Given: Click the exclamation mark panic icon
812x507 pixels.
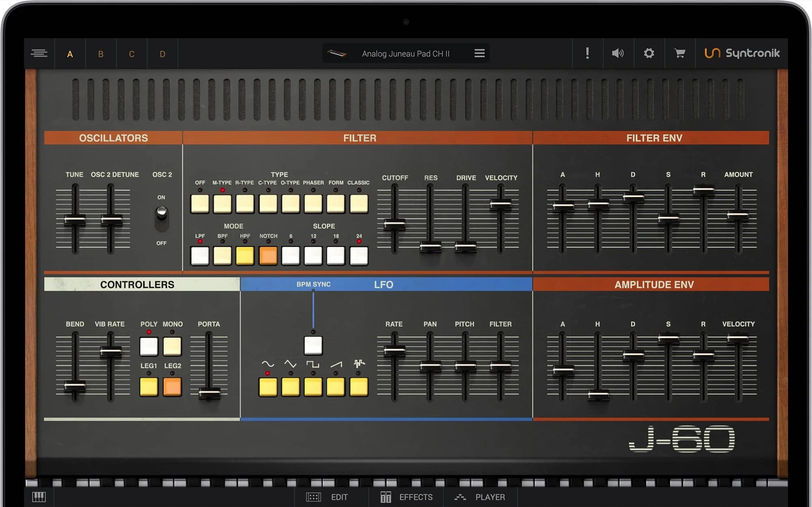Looking at the screenshot, I should (x=587, y=53).
